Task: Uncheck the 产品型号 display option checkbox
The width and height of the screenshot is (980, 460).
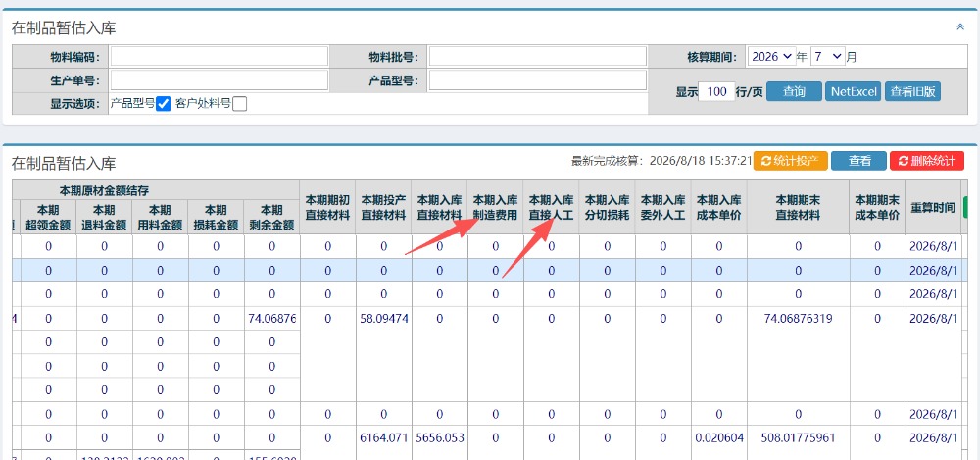Action: (163, 104)
